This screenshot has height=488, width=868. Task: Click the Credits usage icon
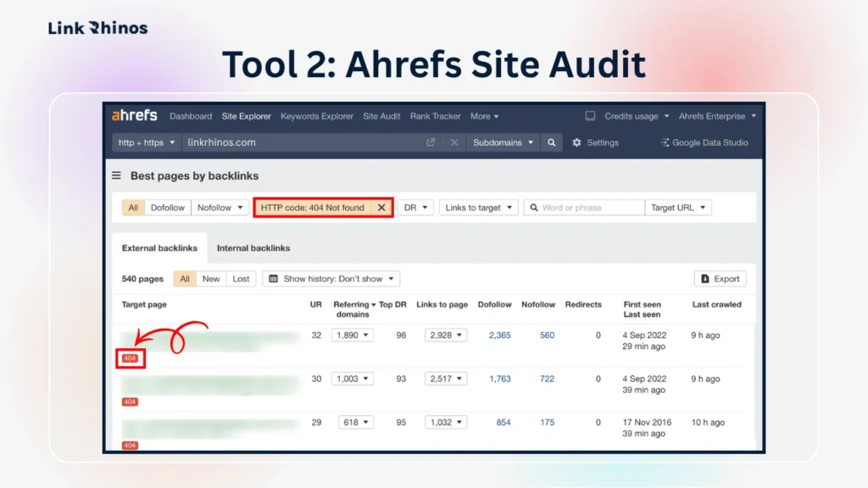(590, 116)
